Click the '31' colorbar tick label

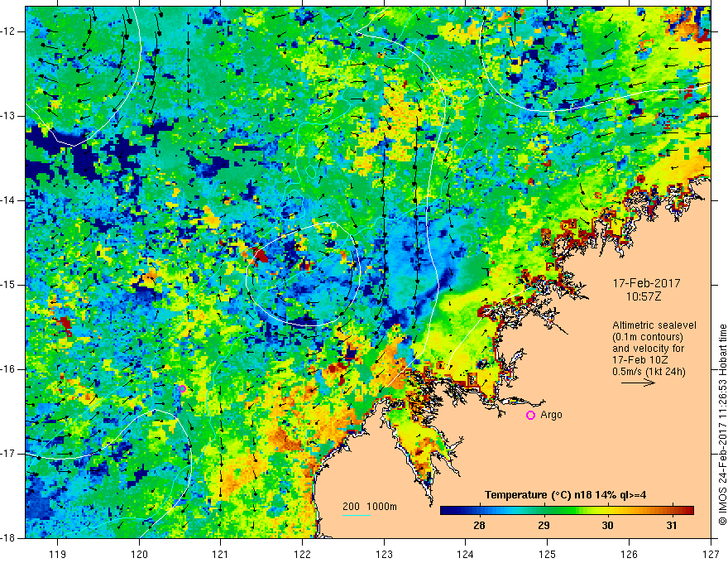pos(672,526)
